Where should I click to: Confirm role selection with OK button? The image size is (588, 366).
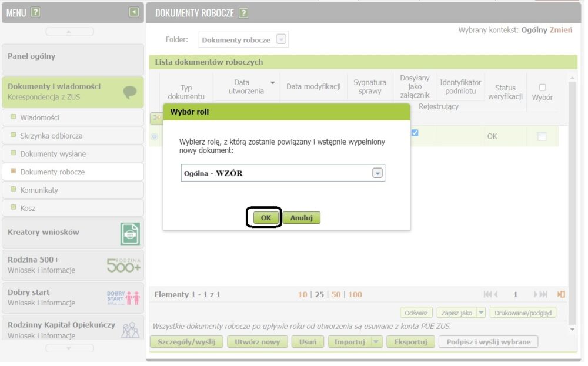(266, 217)
